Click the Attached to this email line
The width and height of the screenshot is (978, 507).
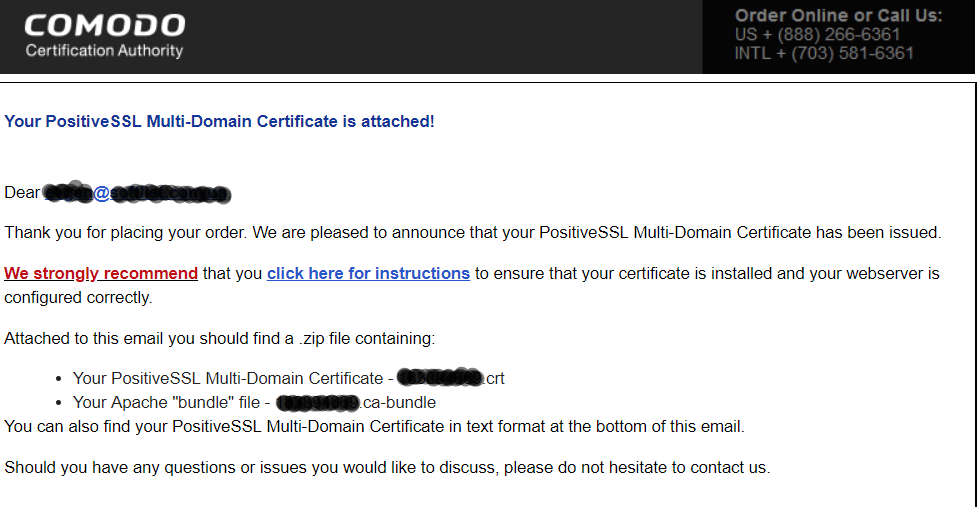220,339
